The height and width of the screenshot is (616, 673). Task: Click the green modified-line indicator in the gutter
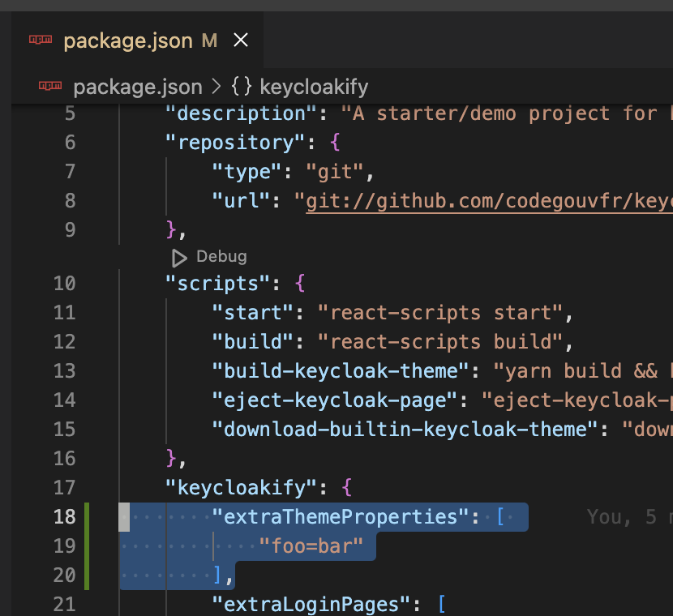(87, 545)
